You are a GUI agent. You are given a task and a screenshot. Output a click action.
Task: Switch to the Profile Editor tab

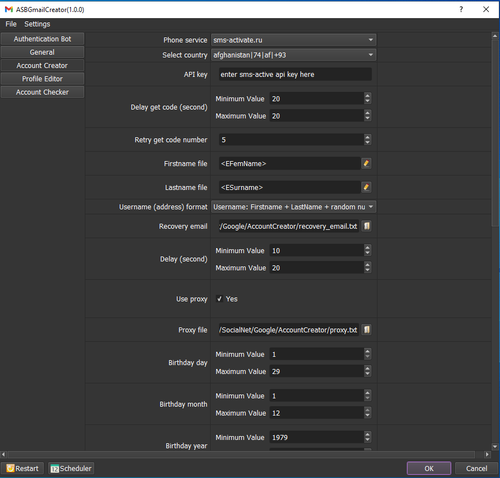click(42, 79)
